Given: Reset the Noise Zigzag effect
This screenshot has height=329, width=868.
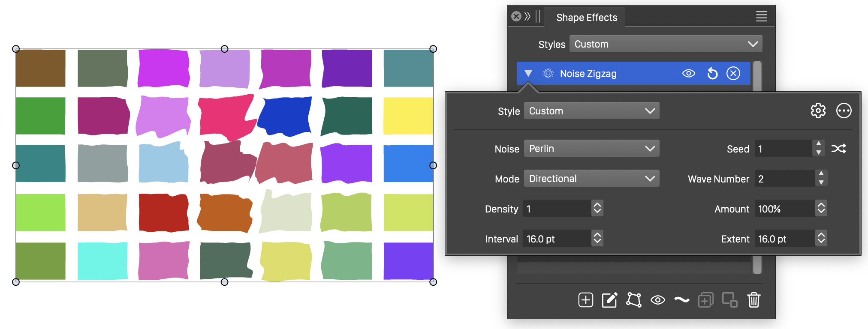Looking at the screenshot, I should coord(712,74).
